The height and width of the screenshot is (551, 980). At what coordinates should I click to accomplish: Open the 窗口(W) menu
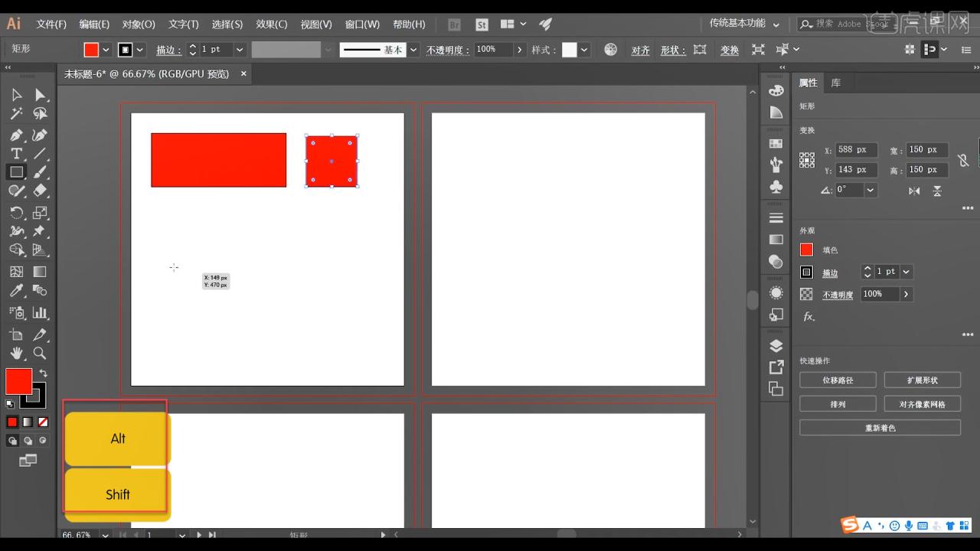pos(362,24)
